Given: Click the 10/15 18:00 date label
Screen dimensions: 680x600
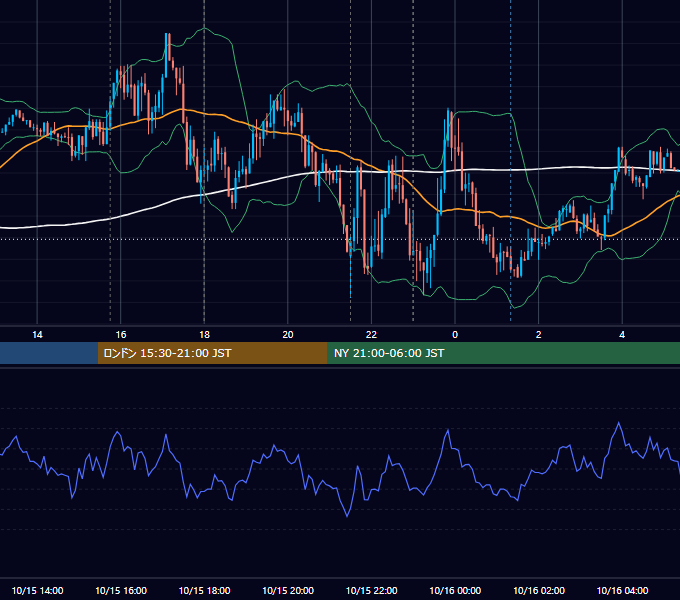Looking at the screenshot, I should click(x=204, y=590).
